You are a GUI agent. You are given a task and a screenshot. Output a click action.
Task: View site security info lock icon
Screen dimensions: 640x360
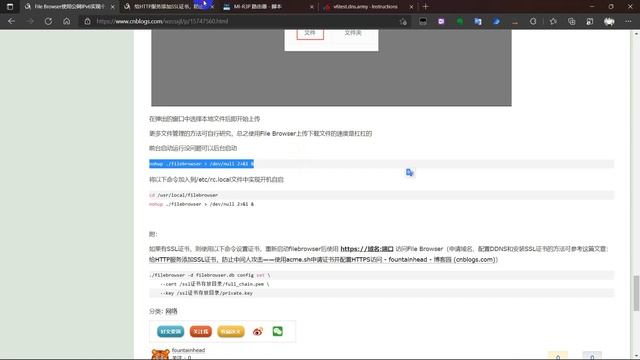pos(87,21)
